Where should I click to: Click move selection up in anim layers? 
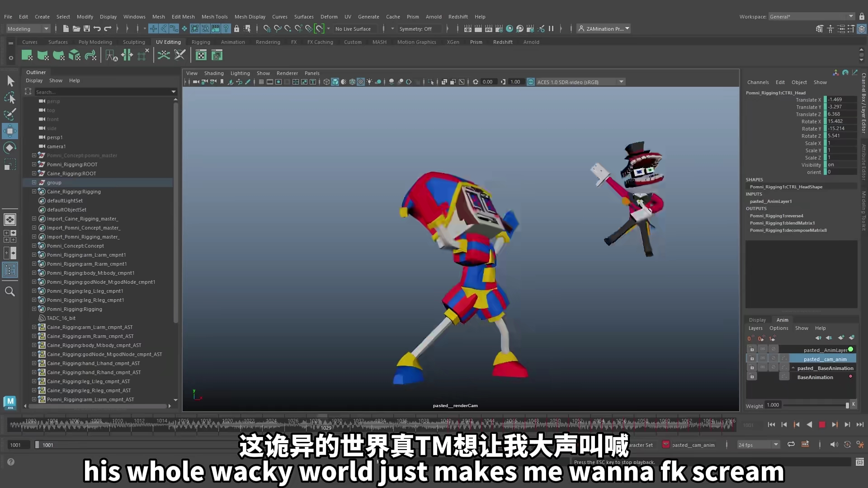818,338
